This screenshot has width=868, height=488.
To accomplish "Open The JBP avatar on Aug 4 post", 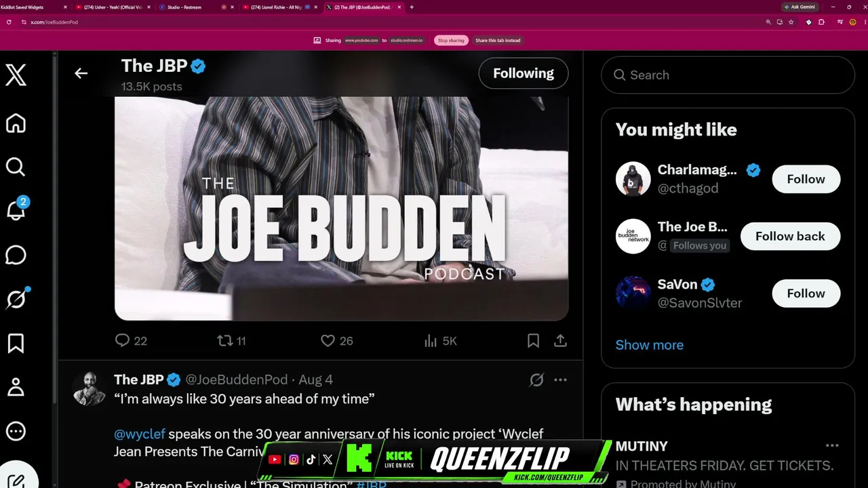I will pyautogui.click(x=89, y=388).
